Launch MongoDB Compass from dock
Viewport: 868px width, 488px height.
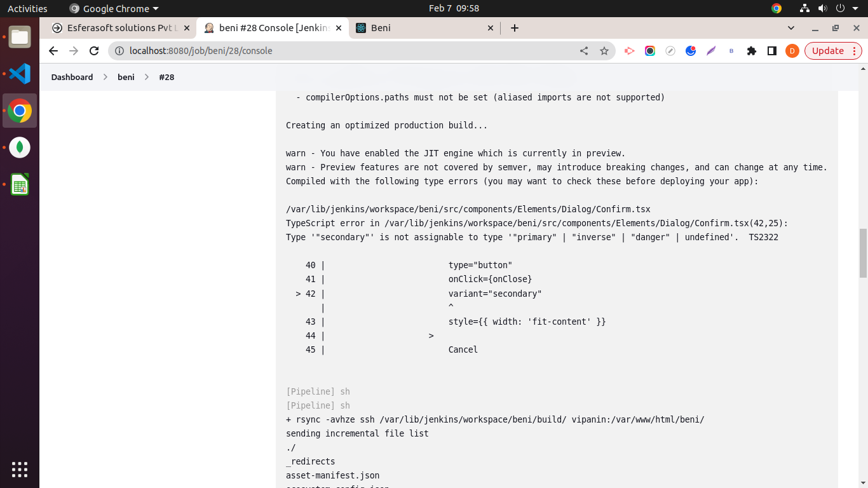point(20,147)
